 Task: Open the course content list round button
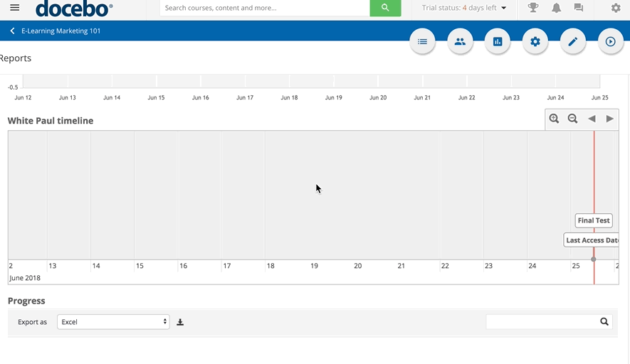[x=422, y=41]
